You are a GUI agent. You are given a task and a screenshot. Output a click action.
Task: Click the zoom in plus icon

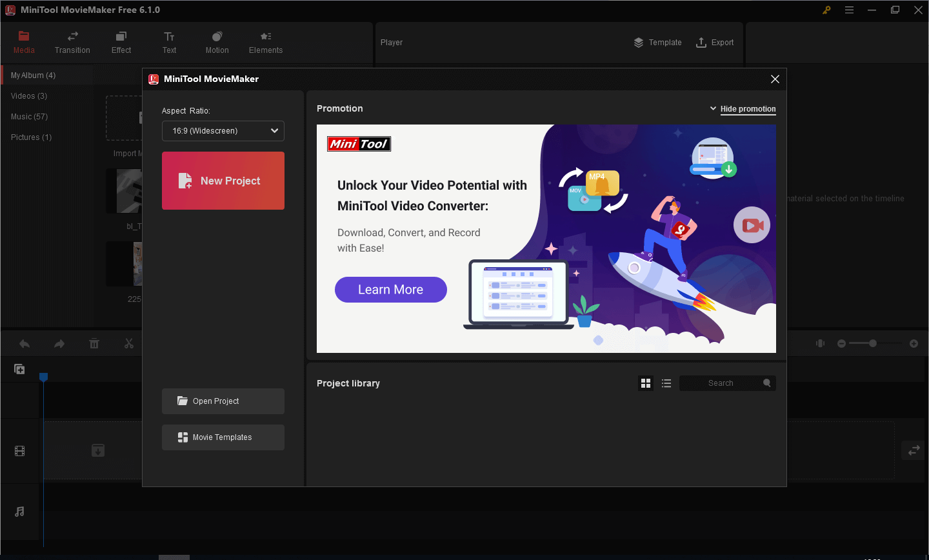tap(914, 344)
